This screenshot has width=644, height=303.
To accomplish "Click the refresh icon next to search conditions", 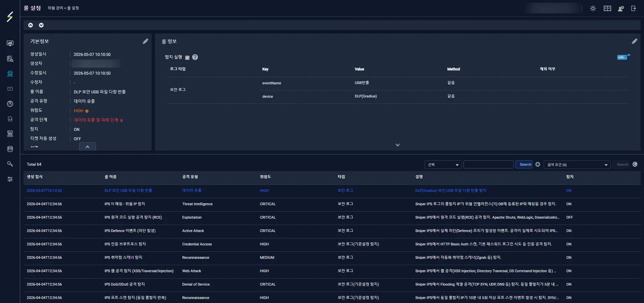I will point(635,164).
